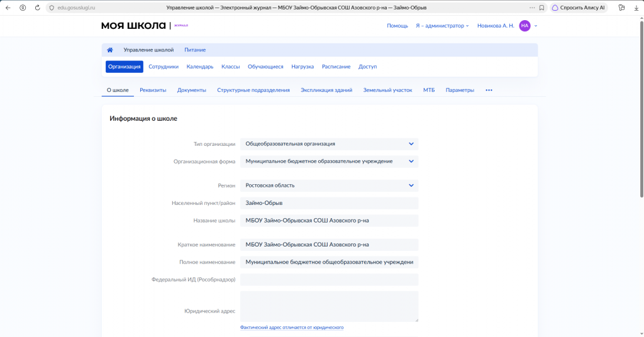This screenshot has width=644, height=337.
Task: Click the site info icon before edu.gosuslugi.ru
Action: pos(52,8)
